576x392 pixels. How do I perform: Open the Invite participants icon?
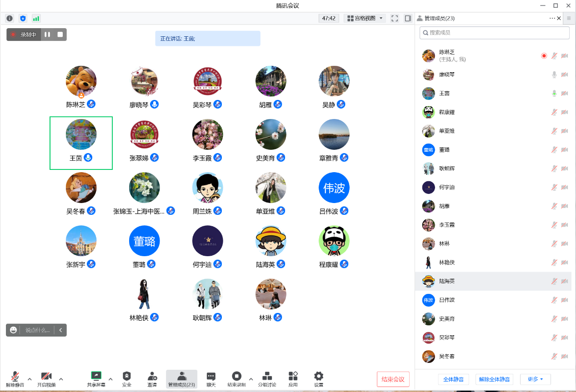152,379
